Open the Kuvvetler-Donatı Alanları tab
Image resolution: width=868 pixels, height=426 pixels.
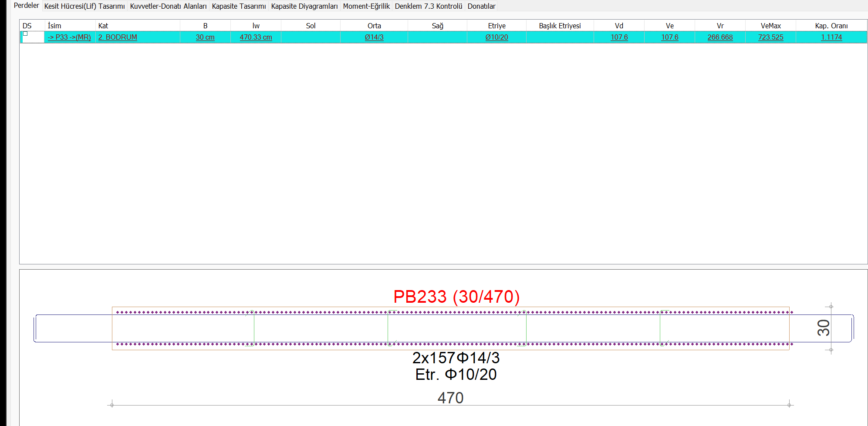pos(168,6)
